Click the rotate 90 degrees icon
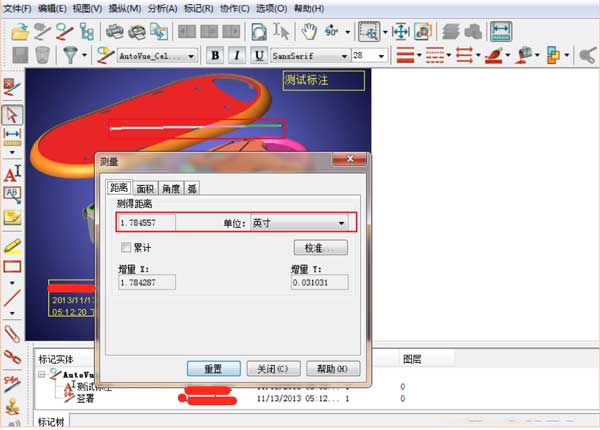 click(331, 31)
